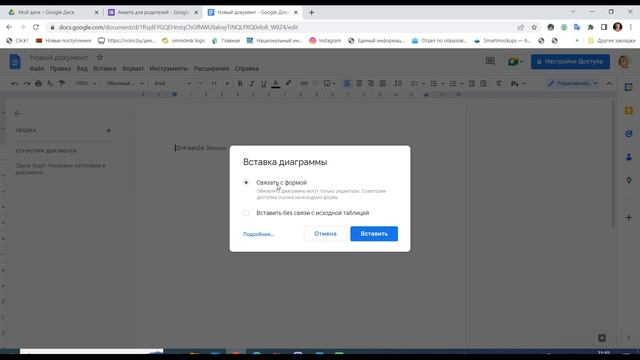Screen dimensions: 640x360
Task: Click the browser address bar
Action: 282,27
